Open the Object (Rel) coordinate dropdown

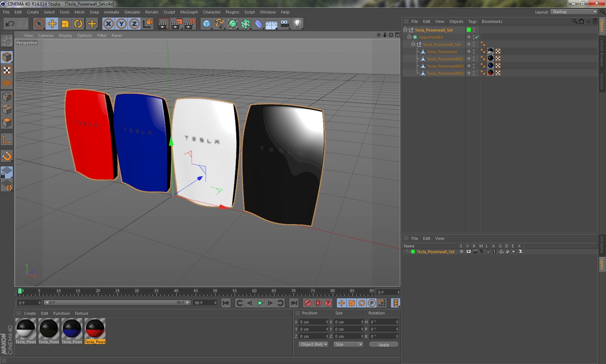point(313,344)
